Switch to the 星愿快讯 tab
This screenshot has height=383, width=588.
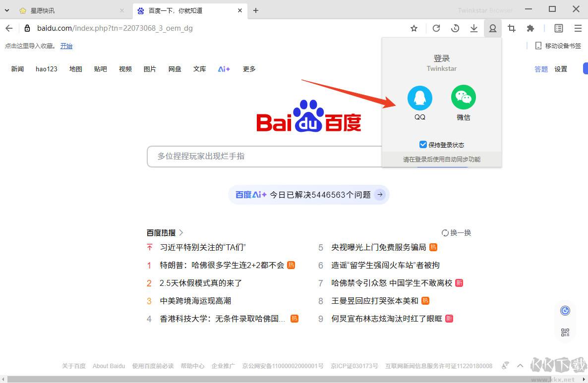(71, 10)
